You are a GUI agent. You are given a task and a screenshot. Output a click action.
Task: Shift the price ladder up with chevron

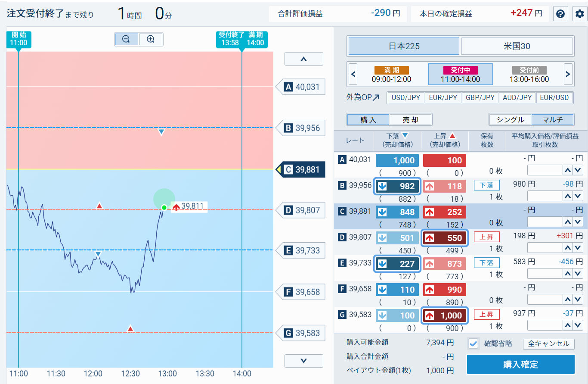coord(304,59)
